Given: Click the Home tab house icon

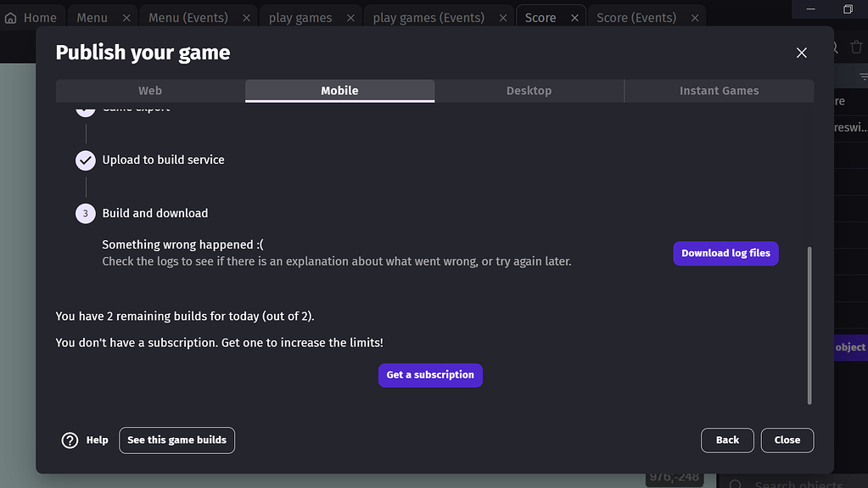Looking at the screenshot, I should pyautogui.click(x=11, y=18).
